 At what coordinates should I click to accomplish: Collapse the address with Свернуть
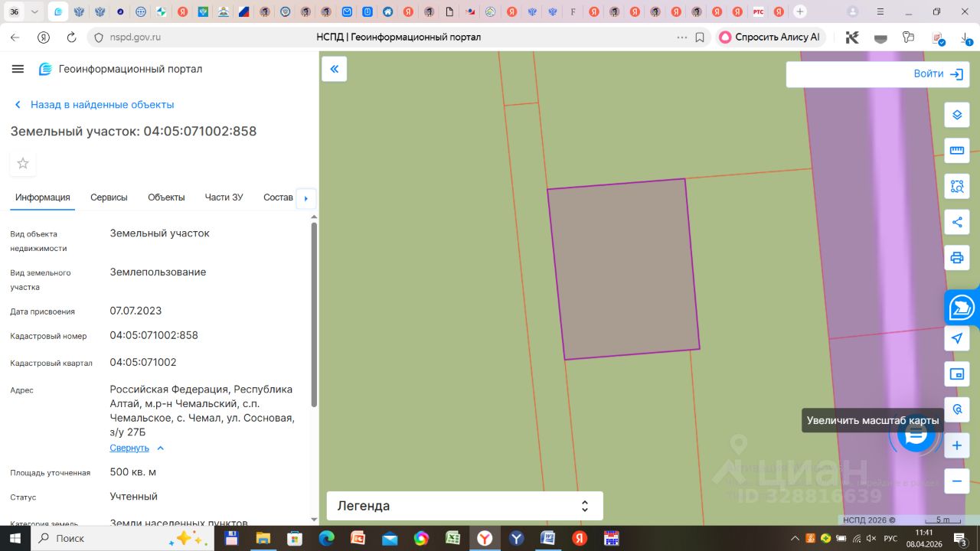pyautogui.click(x=129, y=448)
